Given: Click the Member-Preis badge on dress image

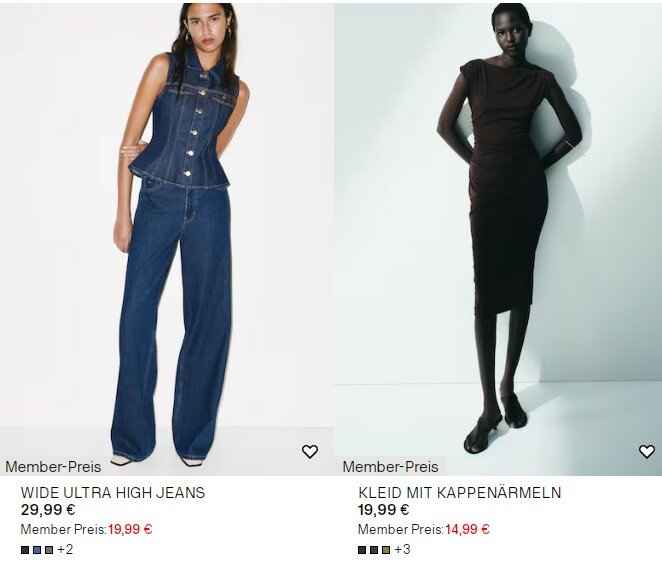Looking at the screenshot, I should (391, 467).
